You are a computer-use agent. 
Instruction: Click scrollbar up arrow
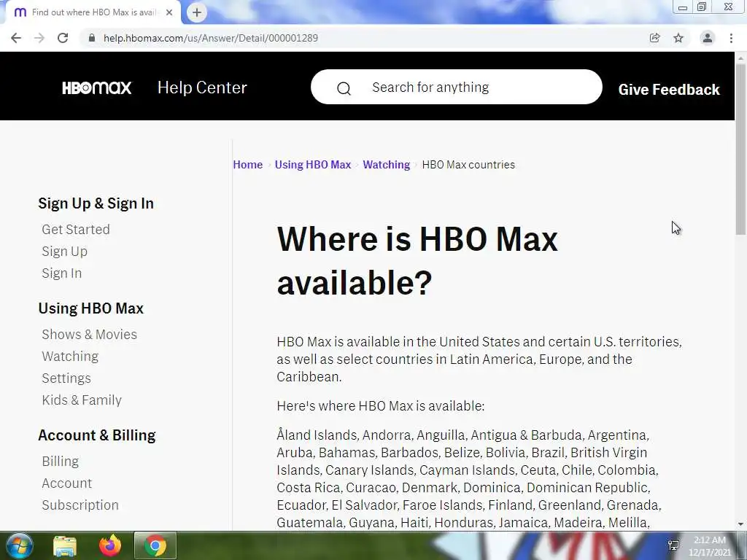point(741,58)
